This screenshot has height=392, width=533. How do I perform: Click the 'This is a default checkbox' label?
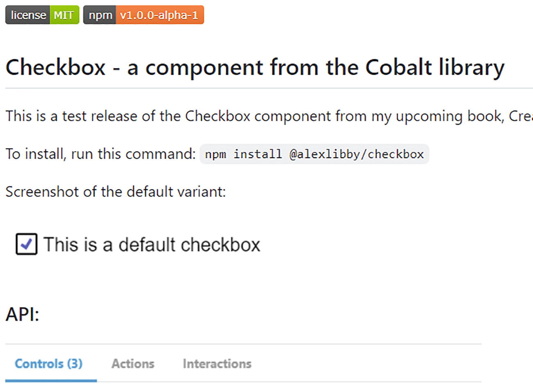(x=152, y=245)
